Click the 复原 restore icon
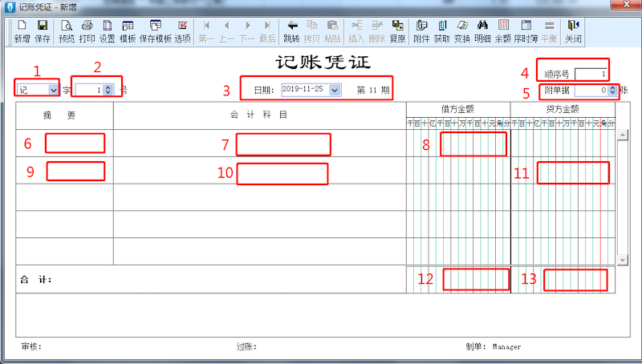The image size is (642, 364). pyautogui.click(x=397, y=31)
